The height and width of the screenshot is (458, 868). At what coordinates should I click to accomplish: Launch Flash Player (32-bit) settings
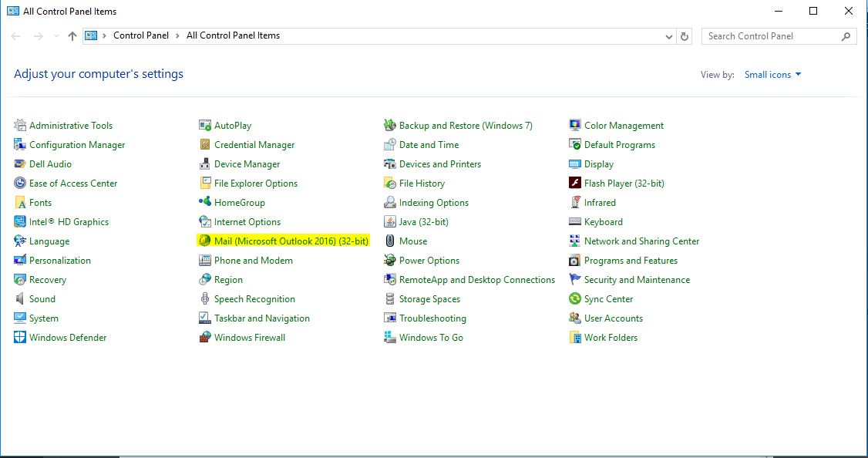[624, 183]
